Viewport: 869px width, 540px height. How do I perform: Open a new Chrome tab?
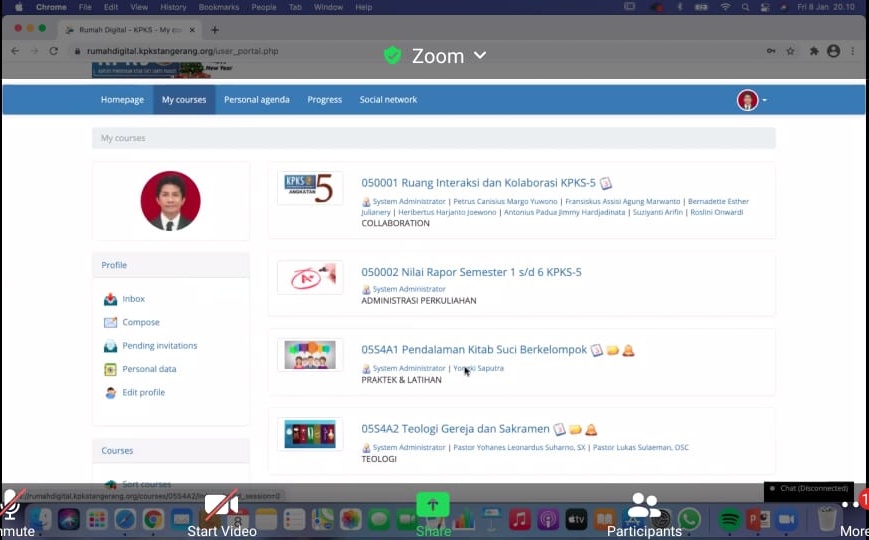pyautogui.click(x=215, y=30)
